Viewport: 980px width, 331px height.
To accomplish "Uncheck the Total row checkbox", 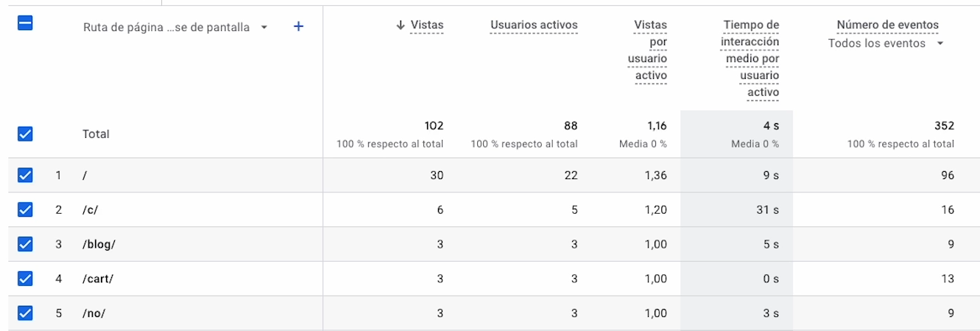I will (25, 134).
